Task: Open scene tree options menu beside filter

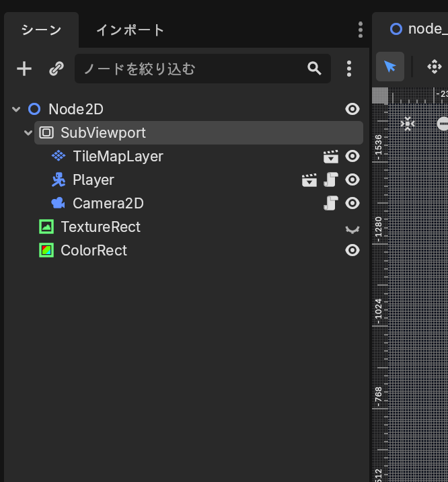Action: click(x=349, y=69)
